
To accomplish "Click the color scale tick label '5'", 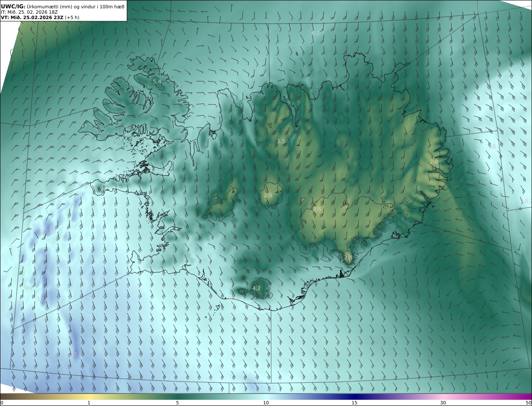I will point(177,403).
